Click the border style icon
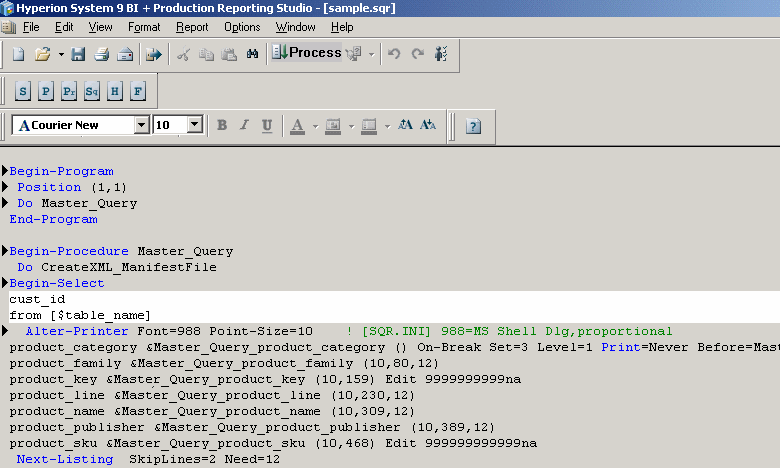Image resolution: width=780 pixels, height=468 pixels. (x=369, y=126)
